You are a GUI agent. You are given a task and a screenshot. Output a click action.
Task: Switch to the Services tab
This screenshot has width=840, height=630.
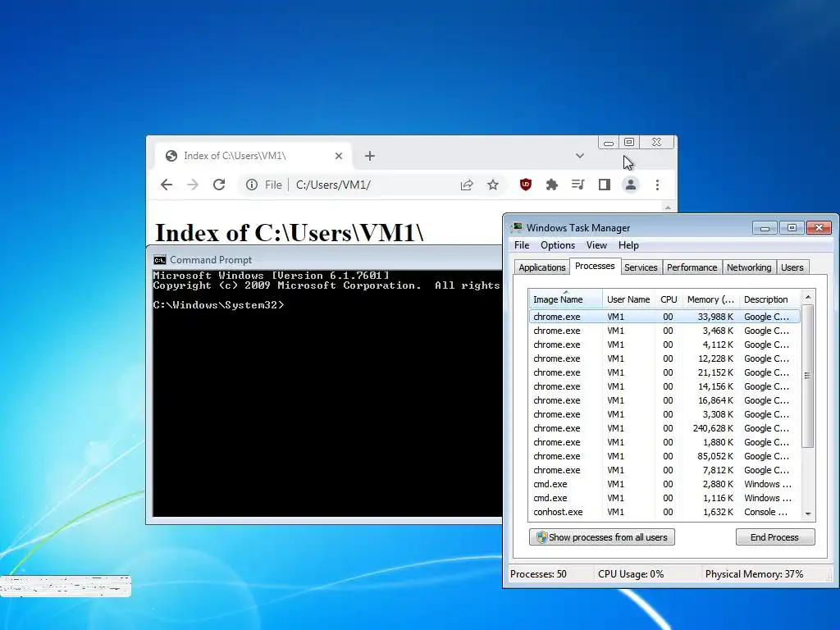point(641,267)
